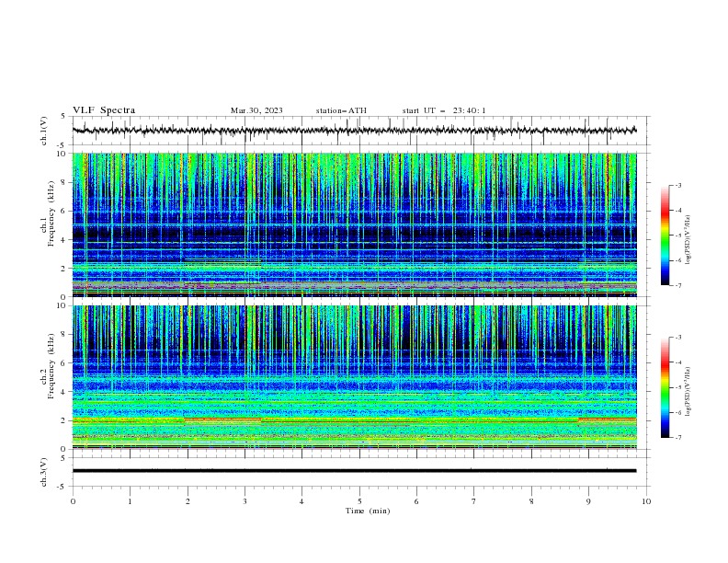
Task: Click the "ch.3(V)" axis label
Action: (x=44, y=472)
